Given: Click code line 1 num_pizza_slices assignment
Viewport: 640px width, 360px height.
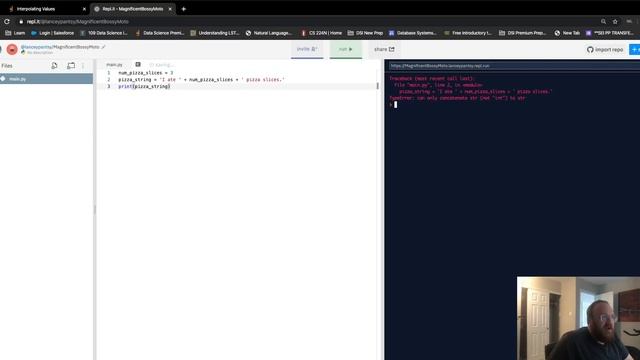Looking at the screenshot, I should click(x=146, y=73).
